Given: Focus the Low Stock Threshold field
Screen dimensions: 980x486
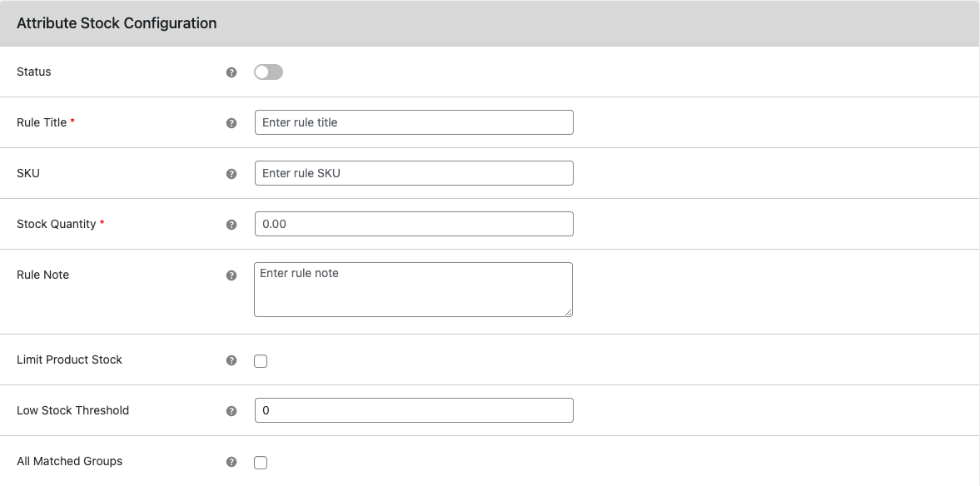Looking at the screenshot, I should click(x=414, y=410).
